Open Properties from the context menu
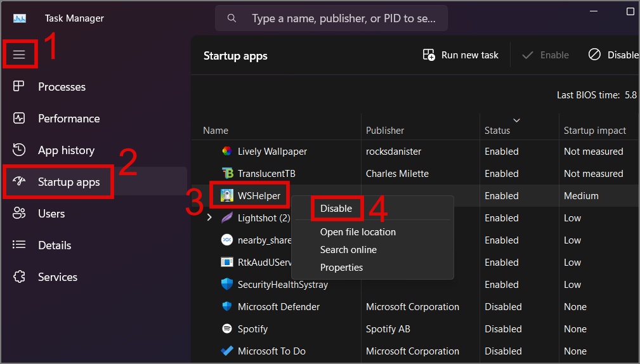 click(341, 267)
